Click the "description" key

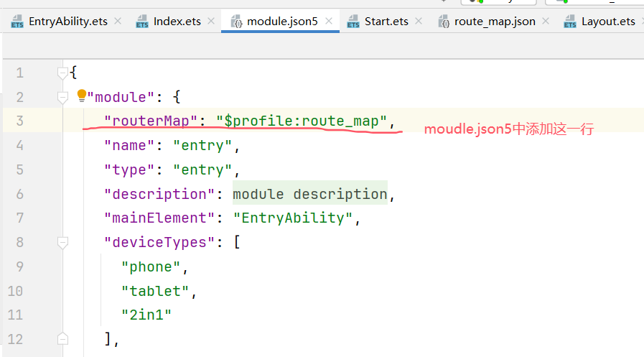pyautogui.click(x=159, y=194)
